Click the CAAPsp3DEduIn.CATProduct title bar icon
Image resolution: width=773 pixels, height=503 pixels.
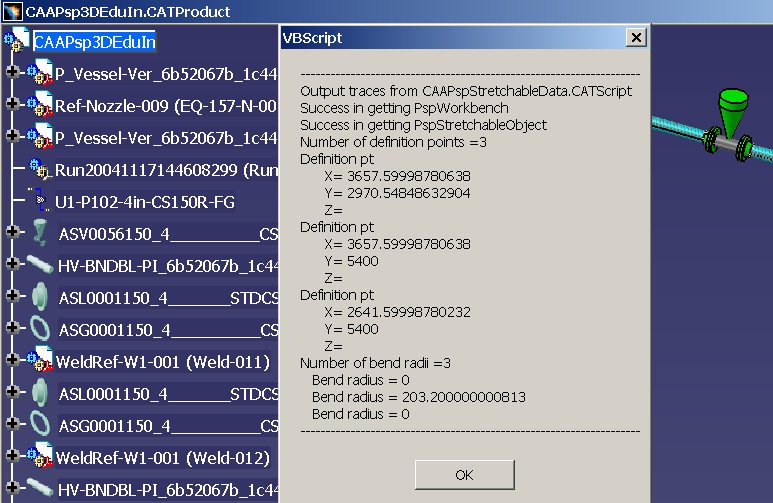(x=13, y=12)
